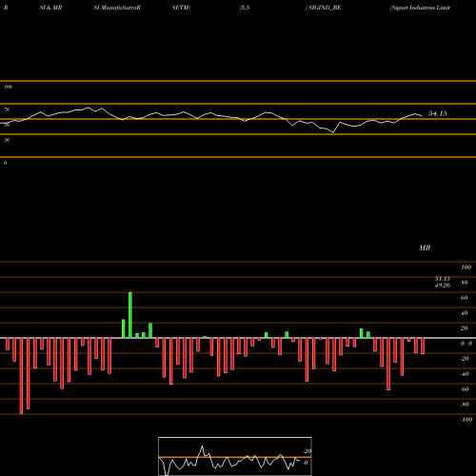This screenshot has height=476, width=476.
Task: Click the 70 level label on RSI axis
Action: pyautogui.click(x=7, y=109)
